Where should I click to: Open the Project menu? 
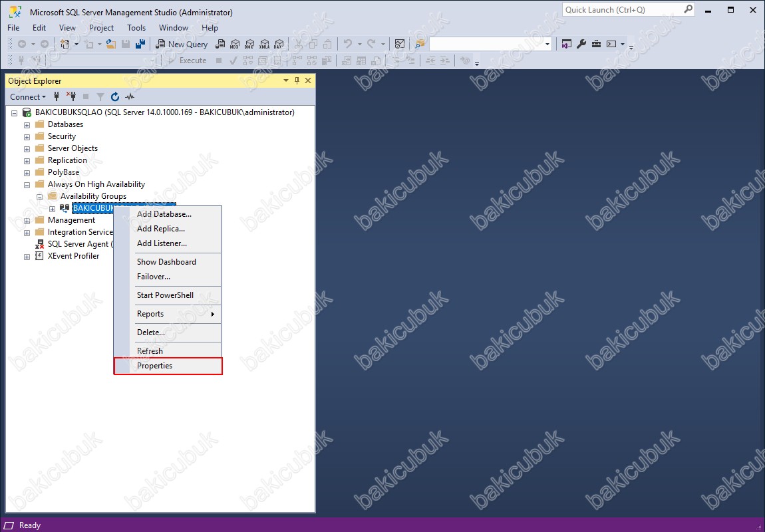pyautogui.click(x=102, y=28)
